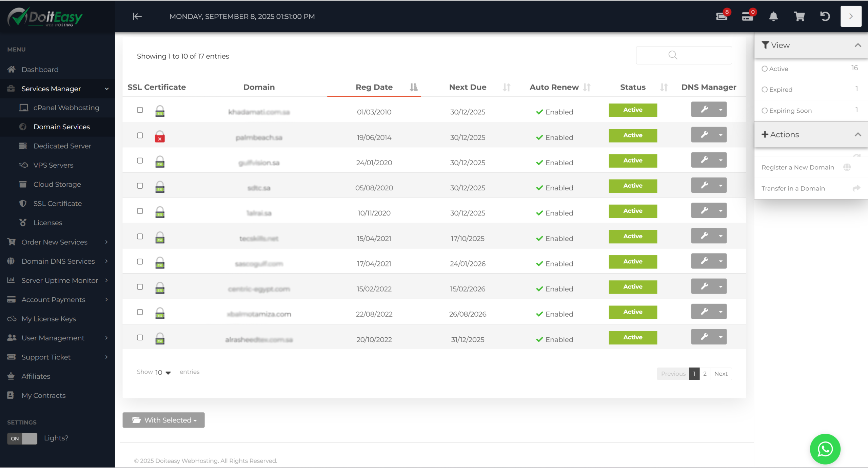Go to page 2 of entries
The image size is (868, 468).
pyautogui.click(x=705, y=374)
